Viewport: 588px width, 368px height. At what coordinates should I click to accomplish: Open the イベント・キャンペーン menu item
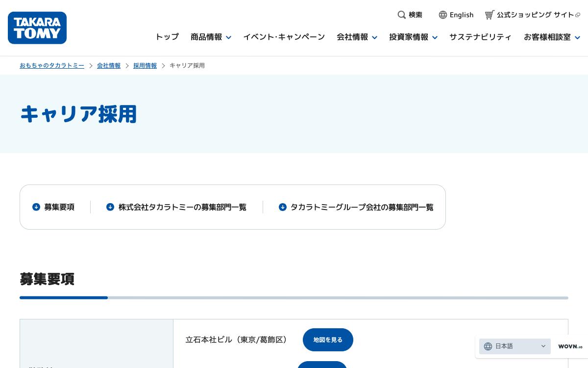pyautogui.click(x=284, y=37)
